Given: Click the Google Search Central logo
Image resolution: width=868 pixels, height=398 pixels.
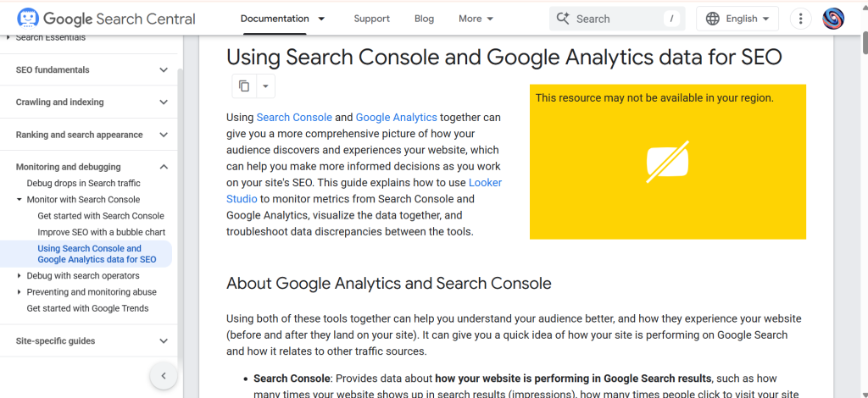Looking at the screenshot, I should tap(106, 19).
